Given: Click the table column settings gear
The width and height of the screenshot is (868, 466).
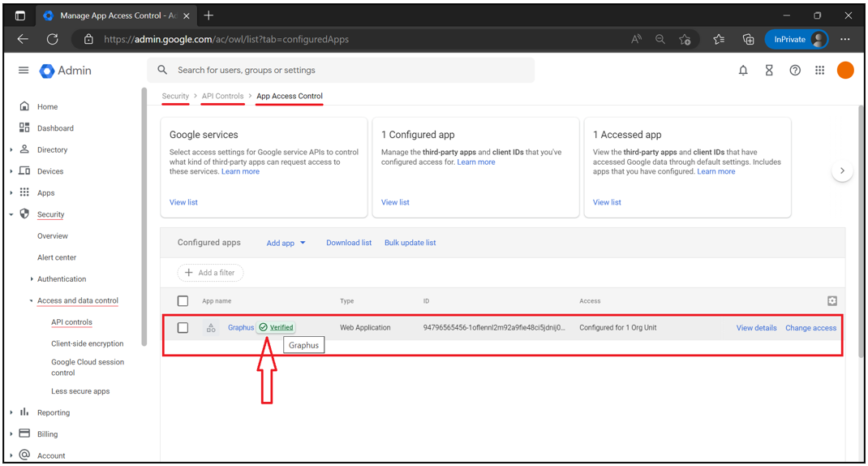Looking at the screenshot, I should click(x=832, y=301).
